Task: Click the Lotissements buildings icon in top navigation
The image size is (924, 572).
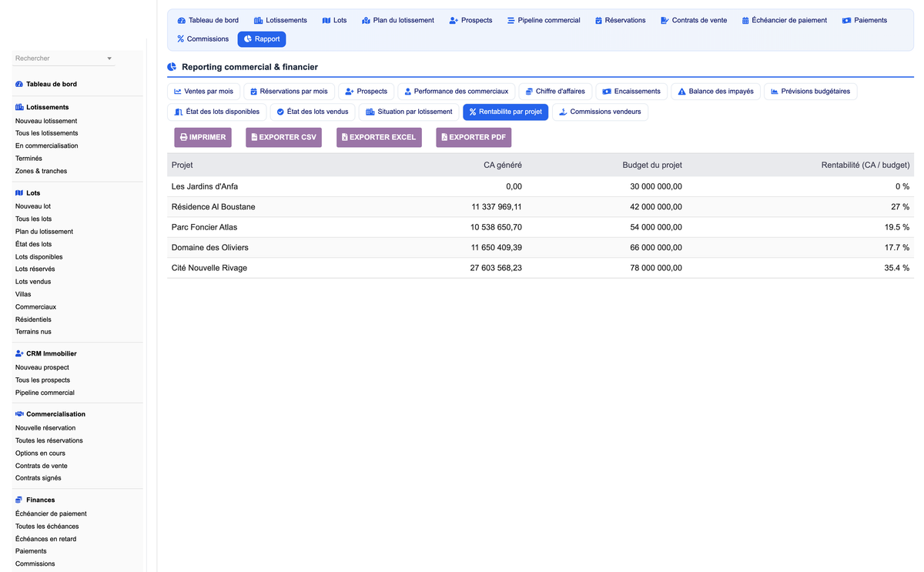Action: [258, 20]
